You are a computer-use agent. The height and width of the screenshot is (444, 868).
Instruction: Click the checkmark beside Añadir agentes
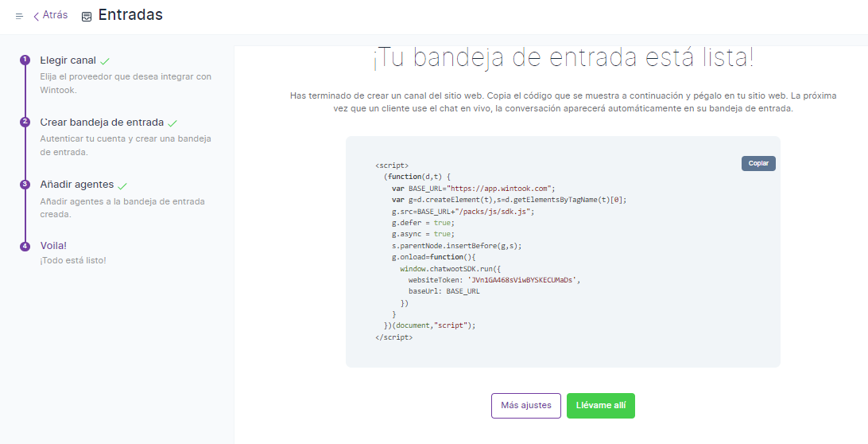122,185
